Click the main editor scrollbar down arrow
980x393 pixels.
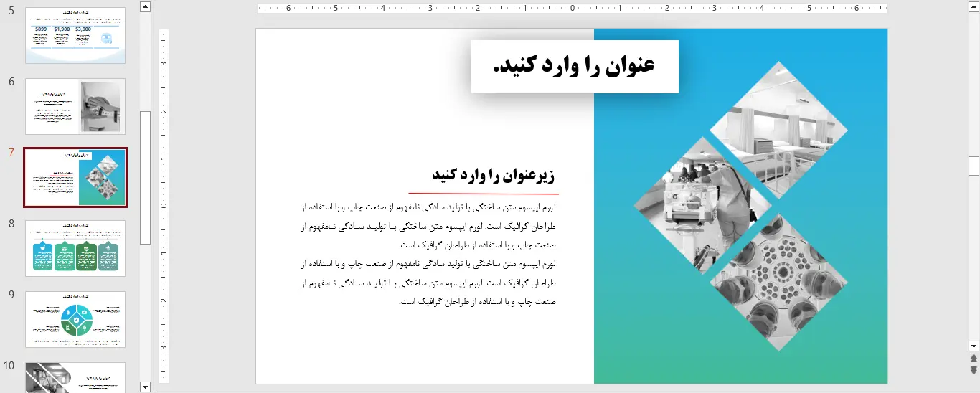point(974,346)
